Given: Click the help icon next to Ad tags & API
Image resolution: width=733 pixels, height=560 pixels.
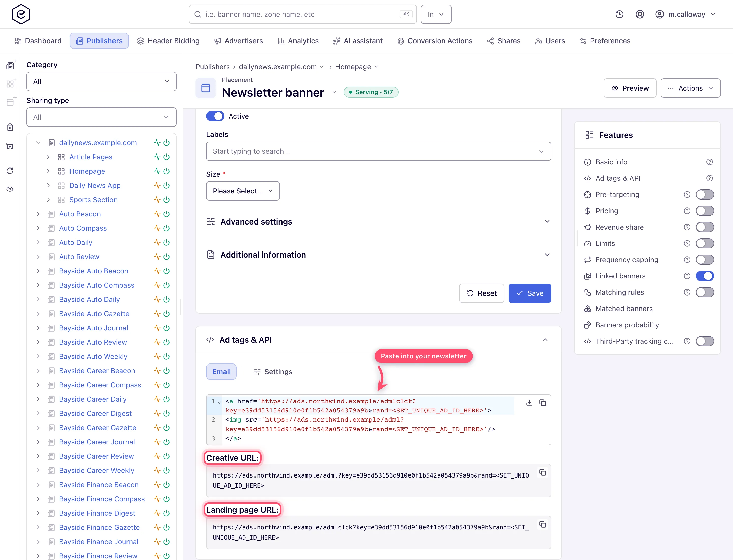Looking at the screenshot, I should (x=709, y=178).
